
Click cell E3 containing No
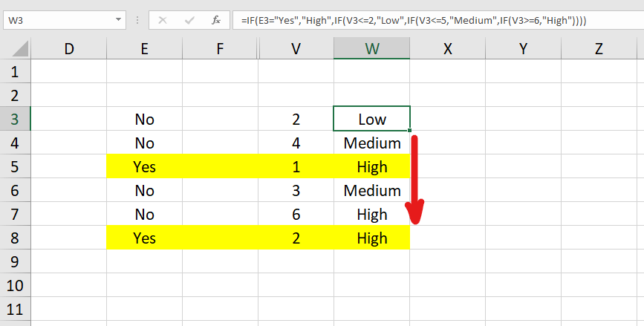point(145,119)
